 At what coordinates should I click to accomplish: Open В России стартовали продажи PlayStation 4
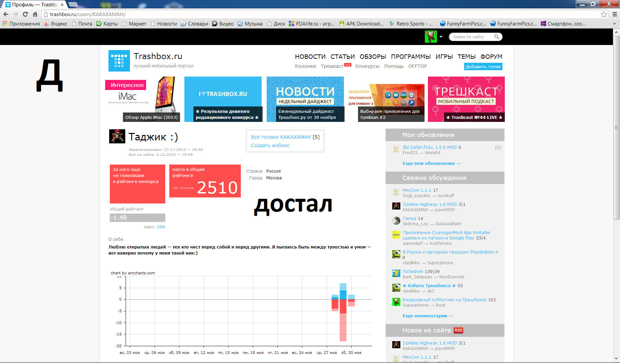pos(450,252)
